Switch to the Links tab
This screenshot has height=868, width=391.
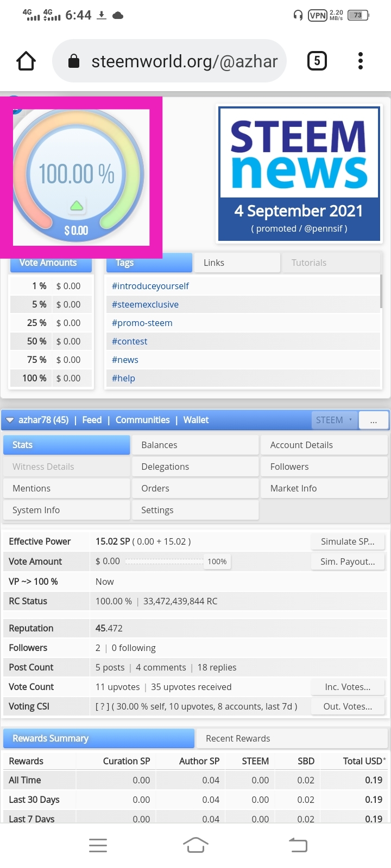(237, 263)
